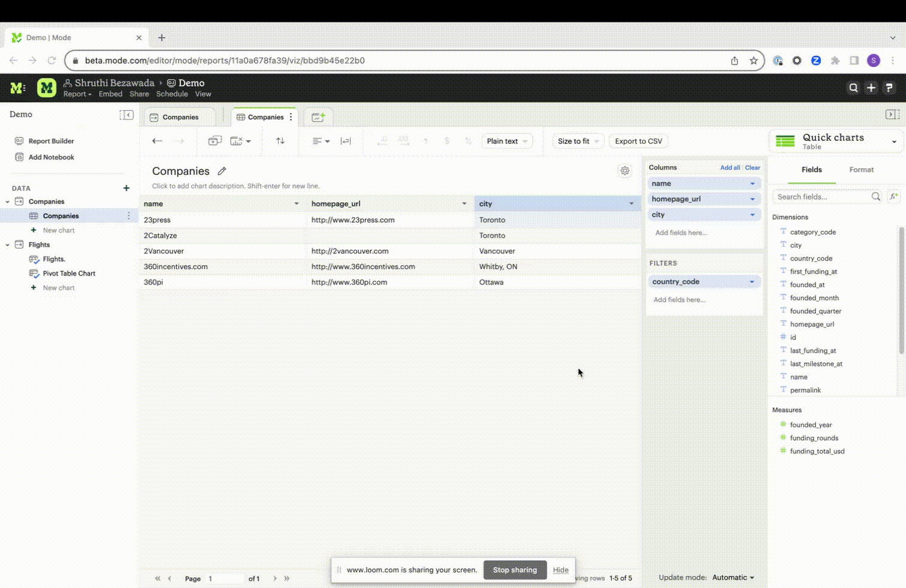906x588 pixels.
Task: Edit the Companies chart title via pencil
Action: coord(222,171)
